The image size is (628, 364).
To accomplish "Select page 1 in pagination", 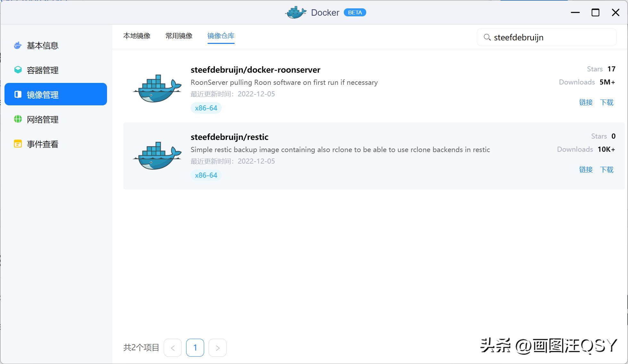I will click(x=195, y=347).
